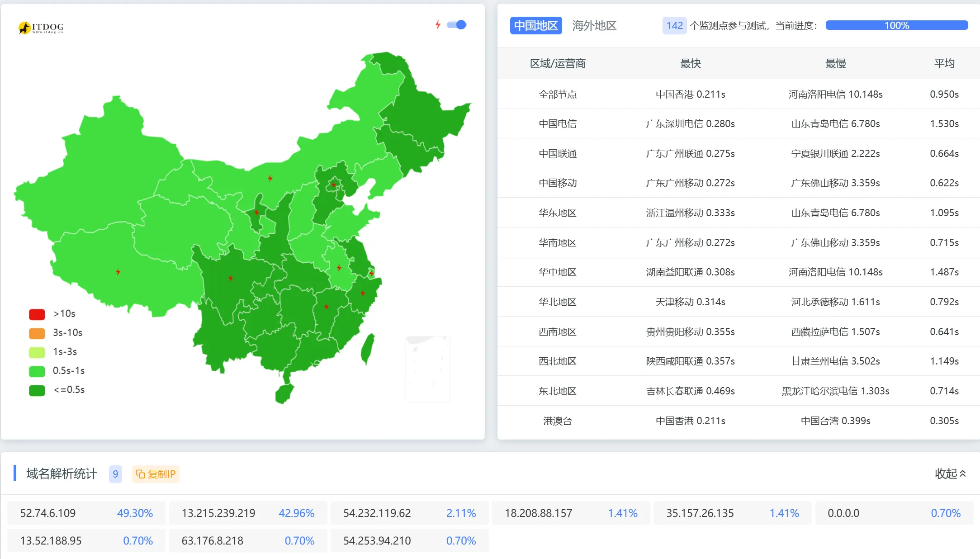Click the 100% progress bar
980x559 pixels.
896,26
